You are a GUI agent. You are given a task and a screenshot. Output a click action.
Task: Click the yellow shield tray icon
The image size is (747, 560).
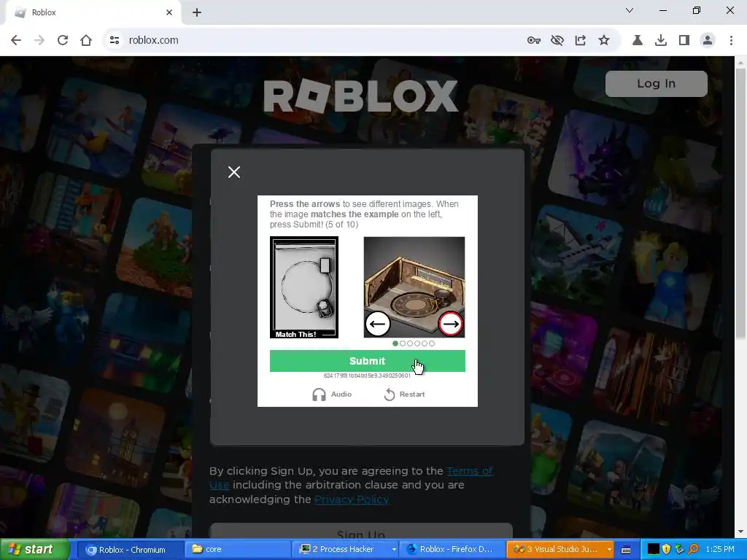(x=667, y=550)
